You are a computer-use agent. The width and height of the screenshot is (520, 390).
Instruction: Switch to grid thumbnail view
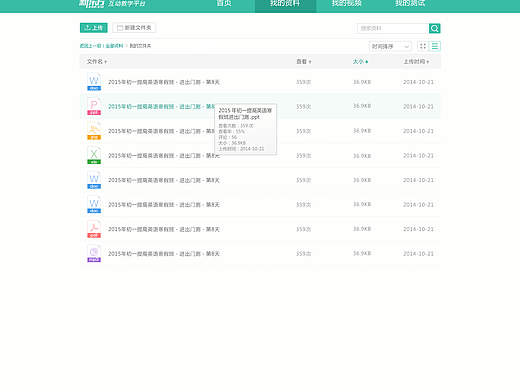coord(423,46)
